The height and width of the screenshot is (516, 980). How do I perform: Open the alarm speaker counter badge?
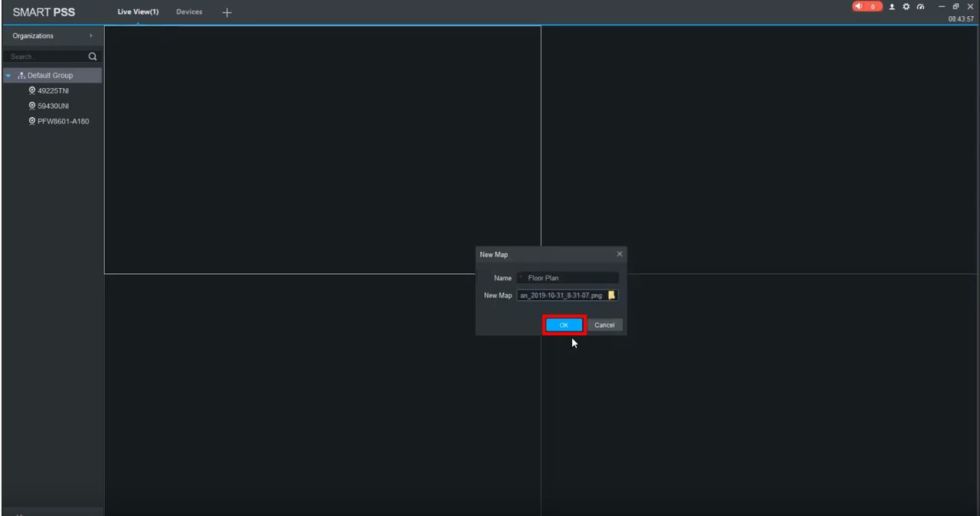[x=867, y=7]
